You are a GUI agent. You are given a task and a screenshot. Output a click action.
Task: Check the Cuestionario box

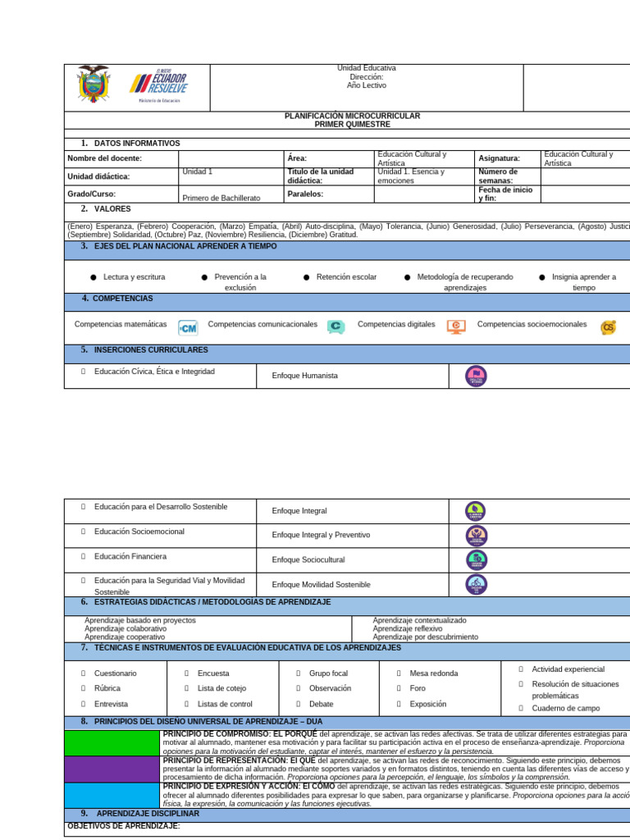coord(83,673)
